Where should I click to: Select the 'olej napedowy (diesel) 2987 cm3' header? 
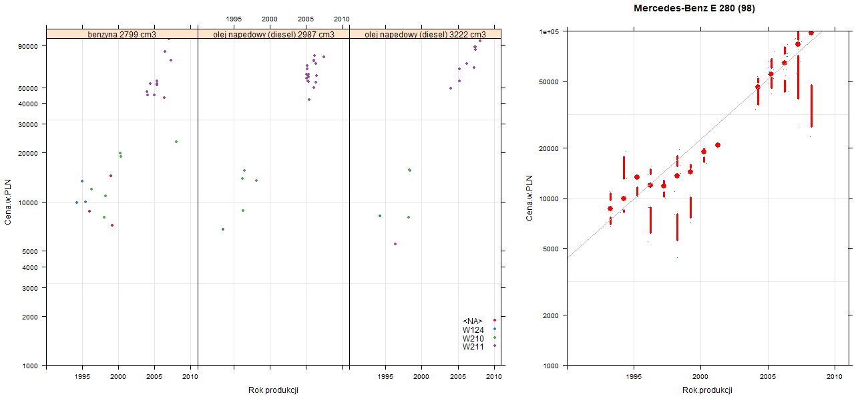(274, 34)
